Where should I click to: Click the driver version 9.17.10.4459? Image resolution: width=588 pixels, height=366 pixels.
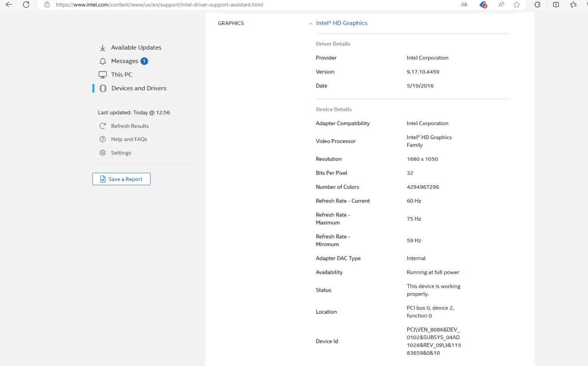tap(423, 72)
